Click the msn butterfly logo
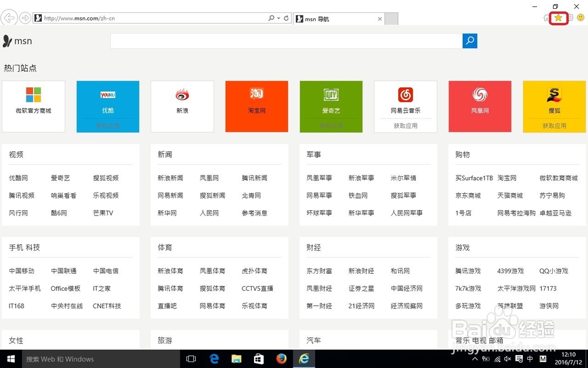This screenshot has width=588, height=368. 17,41
